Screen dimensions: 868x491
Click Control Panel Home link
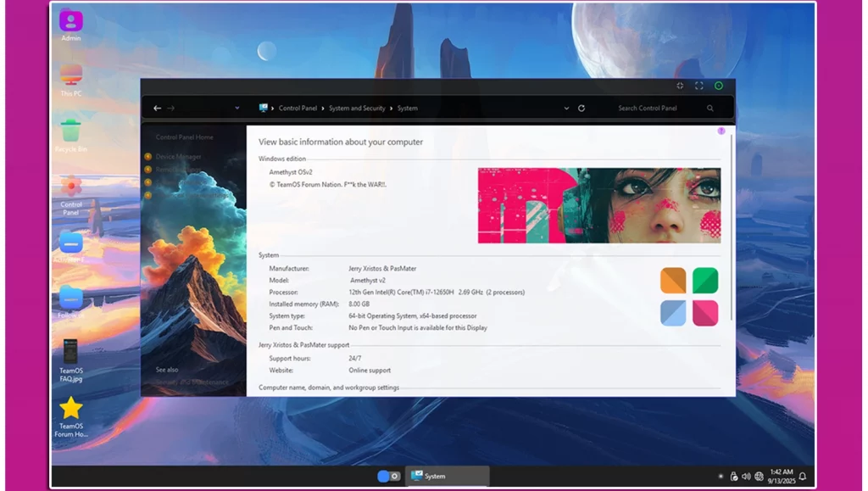pyautogui.click(x=184, y=137)
